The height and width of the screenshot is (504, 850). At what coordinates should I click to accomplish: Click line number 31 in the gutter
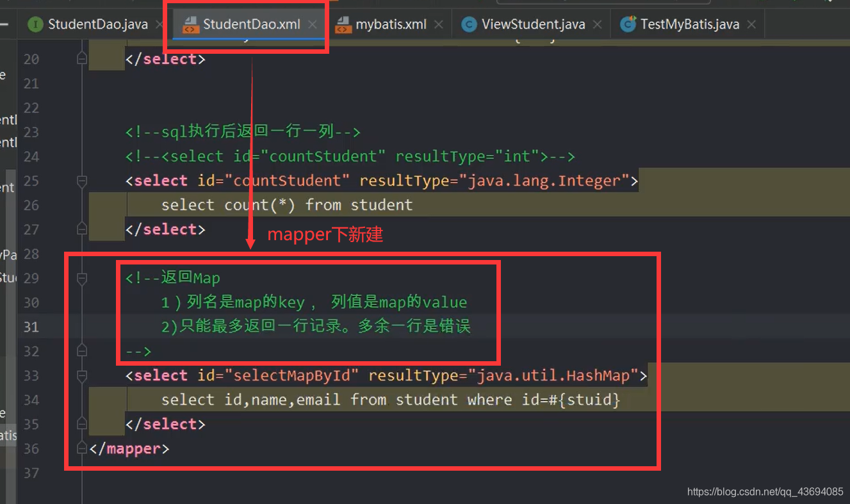31,327
